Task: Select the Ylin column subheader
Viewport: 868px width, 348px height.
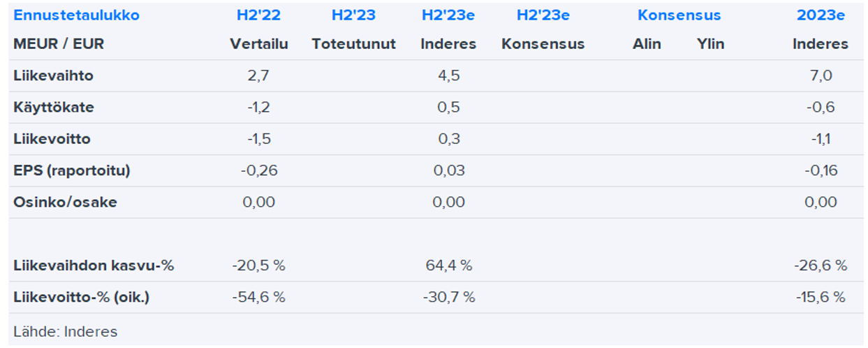Action: pos(710,44)
